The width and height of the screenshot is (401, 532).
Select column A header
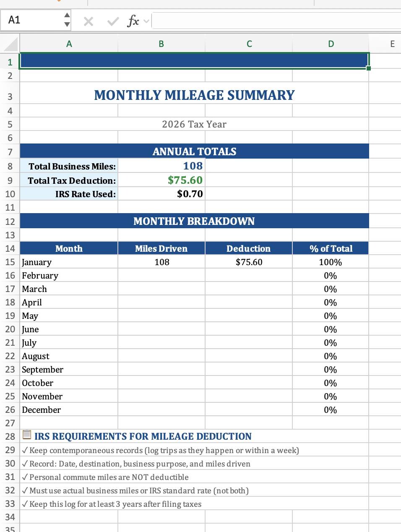69,44
